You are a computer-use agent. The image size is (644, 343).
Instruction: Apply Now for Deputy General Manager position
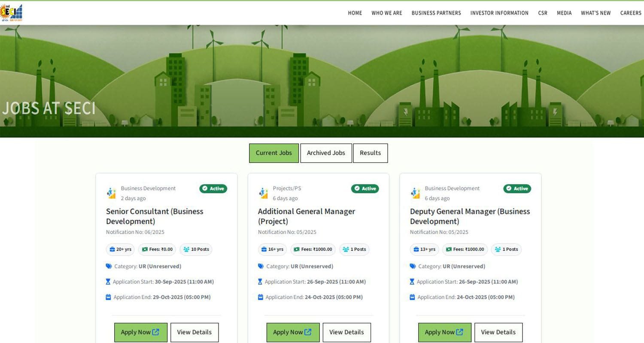click(444, 332)
